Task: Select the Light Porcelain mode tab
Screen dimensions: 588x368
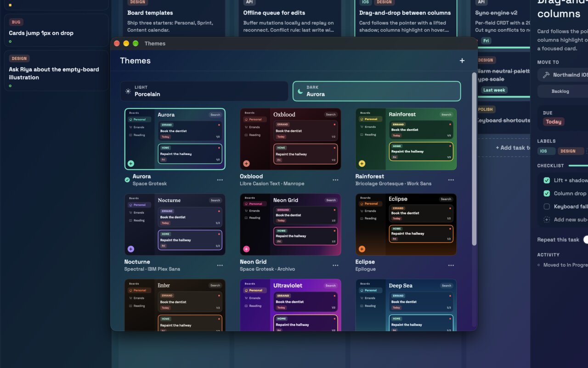Action: pyautogui.click(x=204, y=91)
